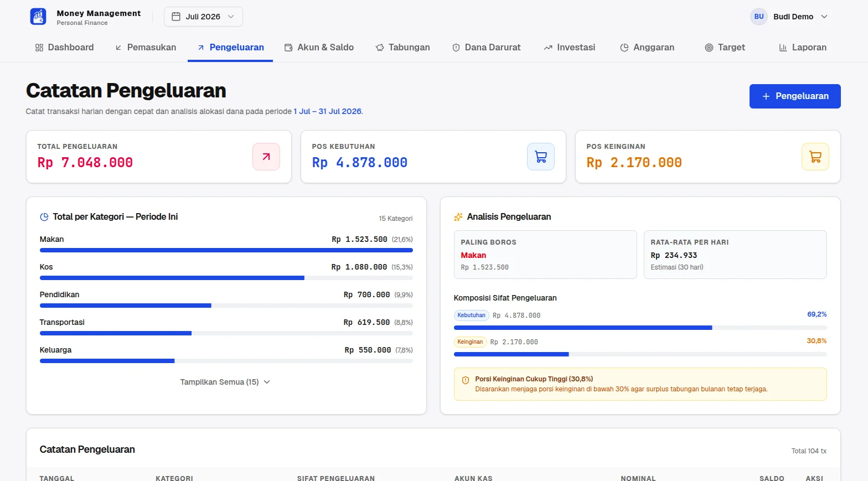Click the Investasi trend line icon

tap(548, 48)
